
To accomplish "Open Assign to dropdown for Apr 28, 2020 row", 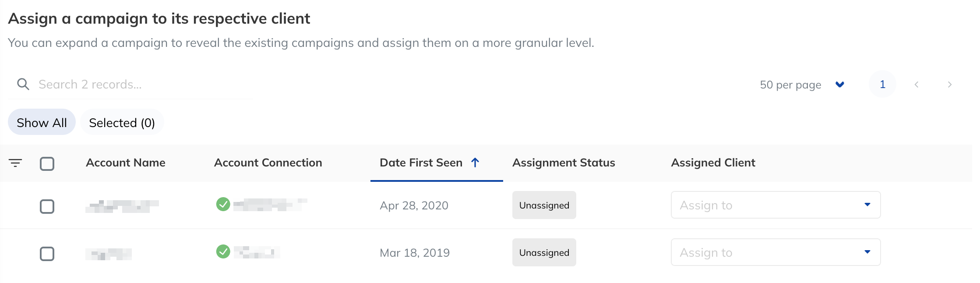I will pos(775,205).
